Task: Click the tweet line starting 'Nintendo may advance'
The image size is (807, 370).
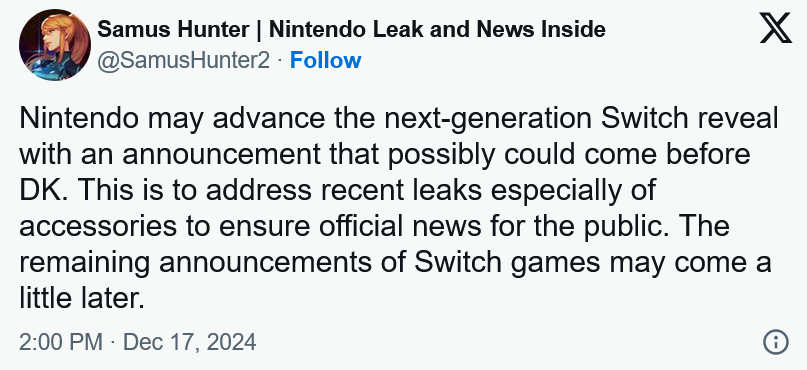Action: (x=398, y=118)
